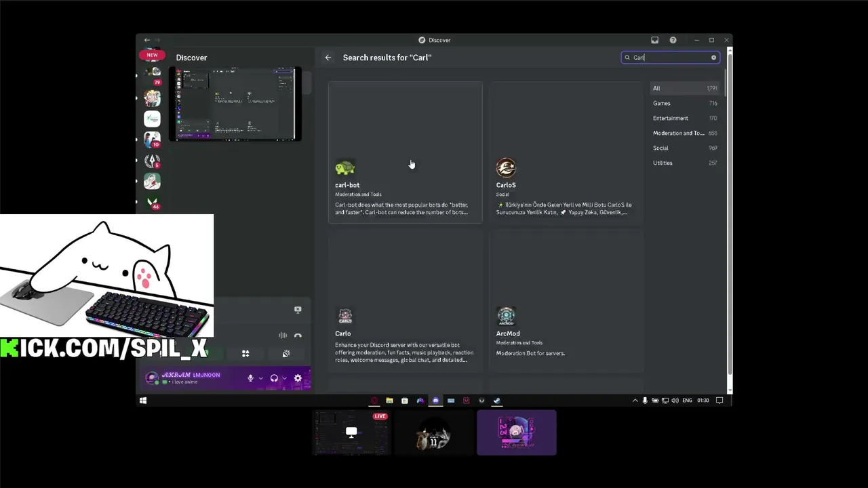The width and height of the screenshot is (868, 488).
Task: Open Steam from the taskbar
Action: tap(497, 401)
